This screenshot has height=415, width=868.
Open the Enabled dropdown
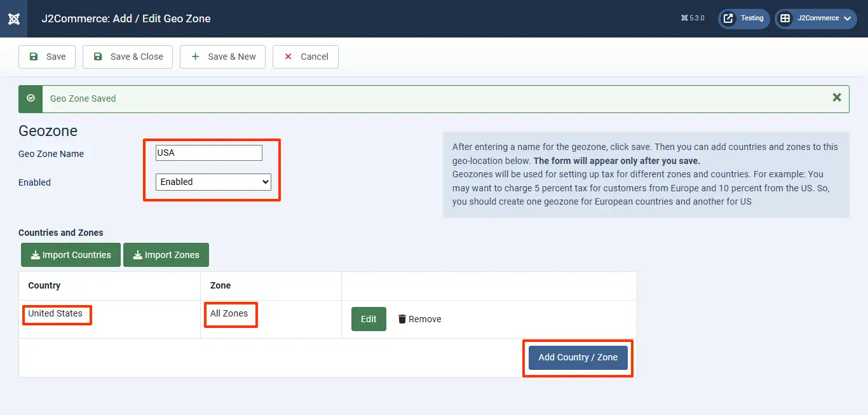coord(214,182)
